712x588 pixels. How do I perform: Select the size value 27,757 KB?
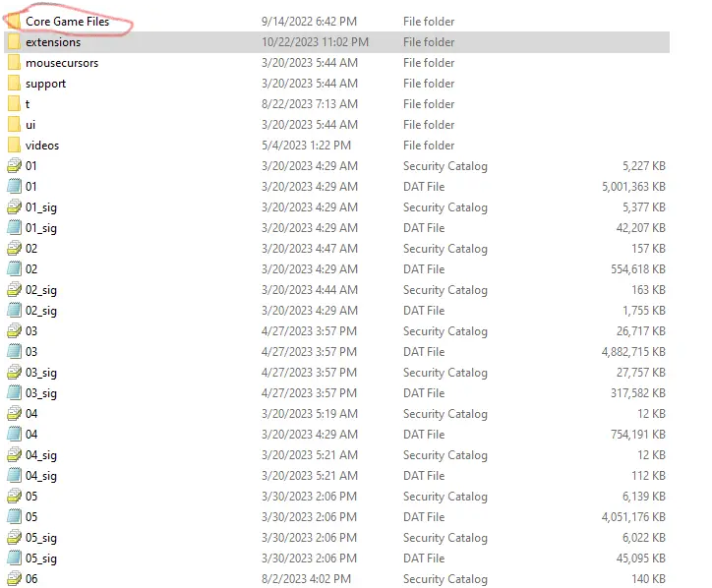pyautogui.click(x=640, y=373)
